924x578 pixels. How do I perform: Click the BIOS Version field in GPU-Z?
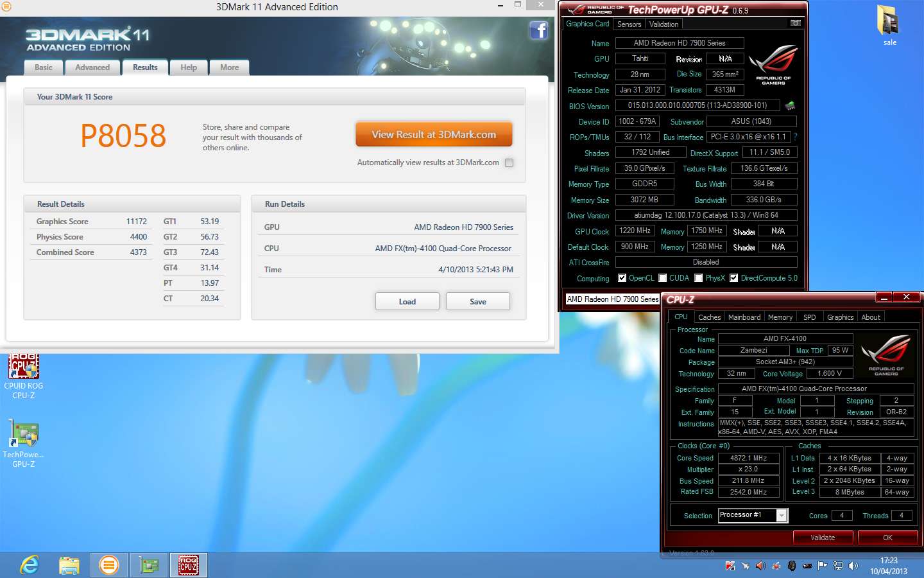[x=697, y=105]
